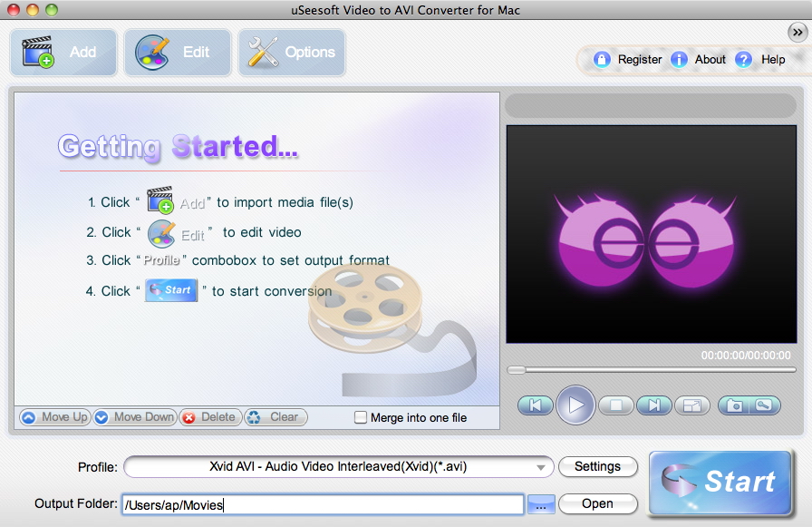Click the Start image in Getting Started step 4

click(171, 290)
